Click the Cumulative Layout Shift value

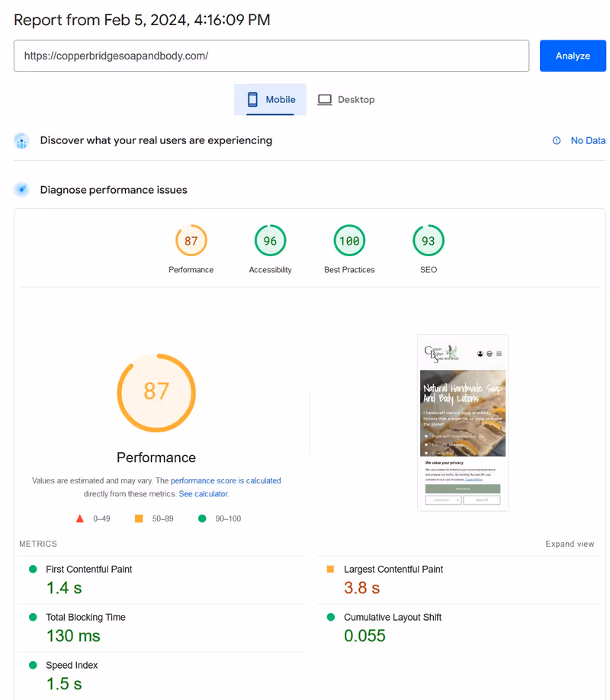(364, 635)
